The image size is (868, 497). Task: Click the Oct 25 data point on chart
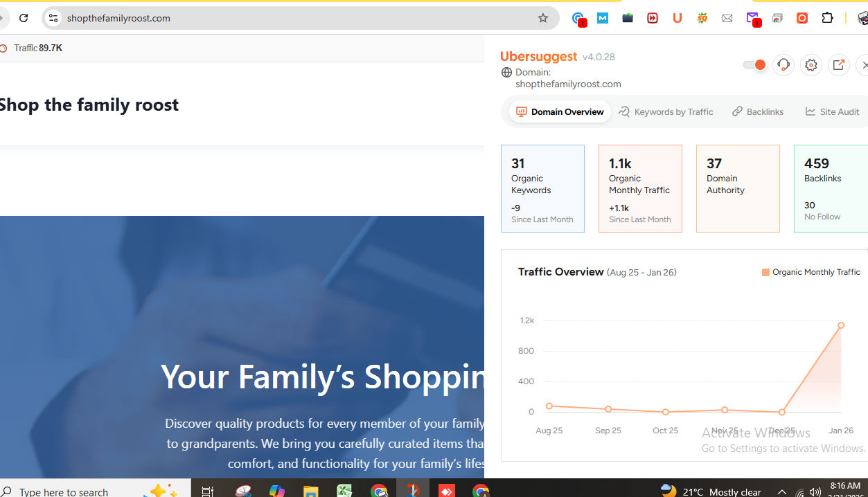click(x=666, y=412)
